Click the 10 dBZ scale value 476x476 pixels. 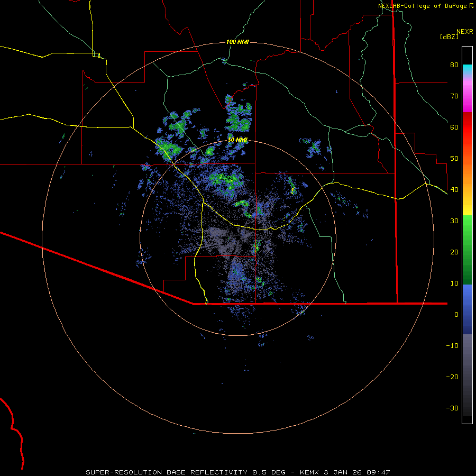click(x=454, y=283)
